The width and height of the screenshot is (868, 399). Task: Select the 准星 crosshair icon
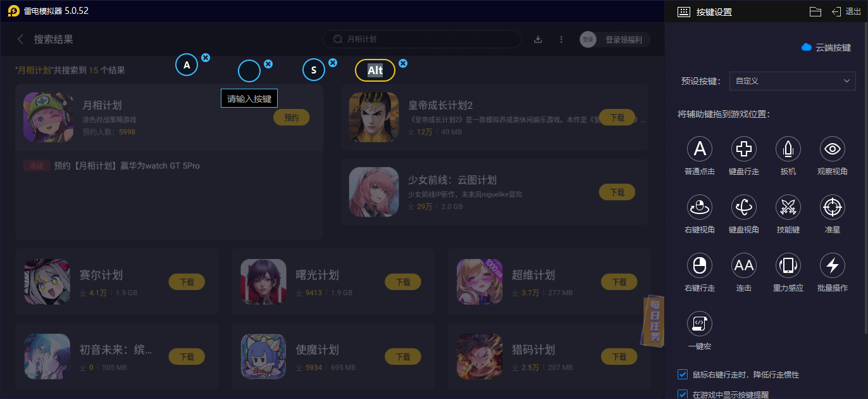click(x=833, y=207)
